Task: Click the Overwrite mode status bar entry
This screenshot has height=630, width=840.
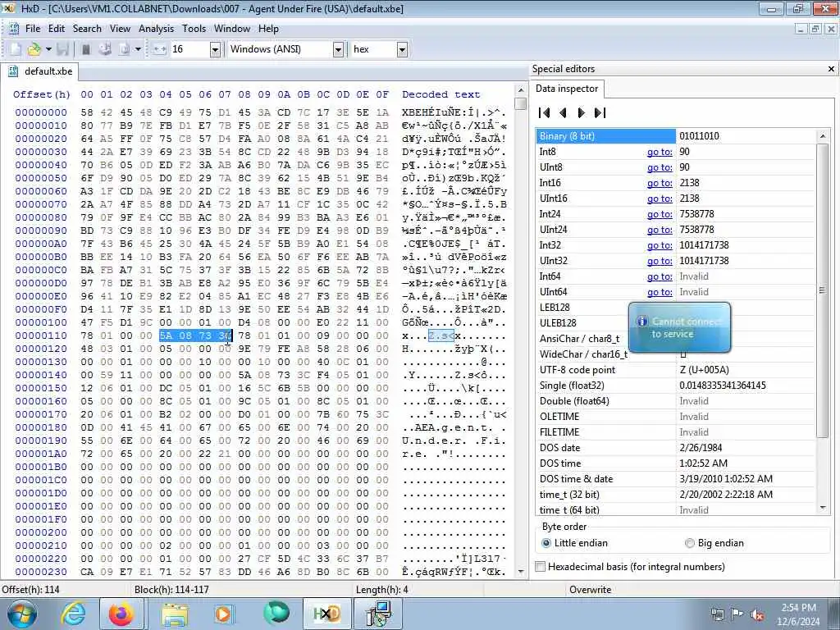Action: coord(590,589)
